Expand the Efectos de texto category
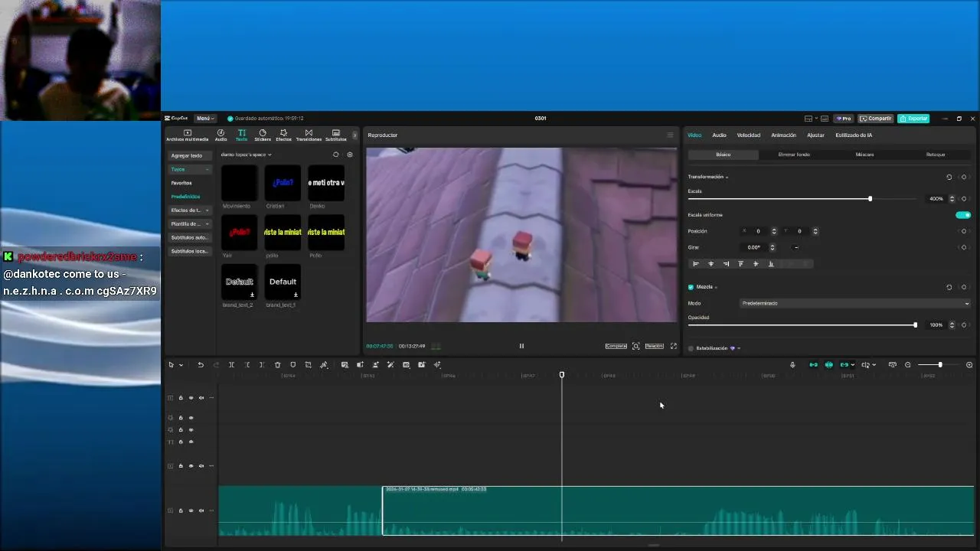 (x=190, y=210)
